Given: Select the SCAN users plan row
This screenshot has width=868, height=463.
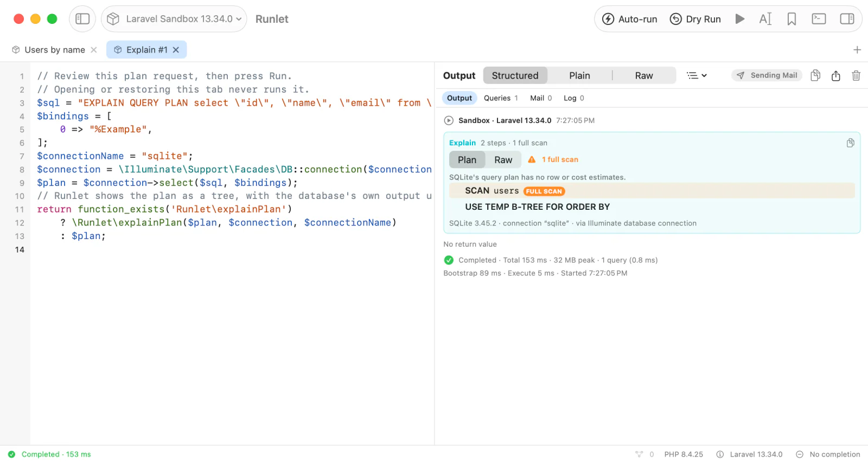Looking at the screenshot, I should point(652,191).
